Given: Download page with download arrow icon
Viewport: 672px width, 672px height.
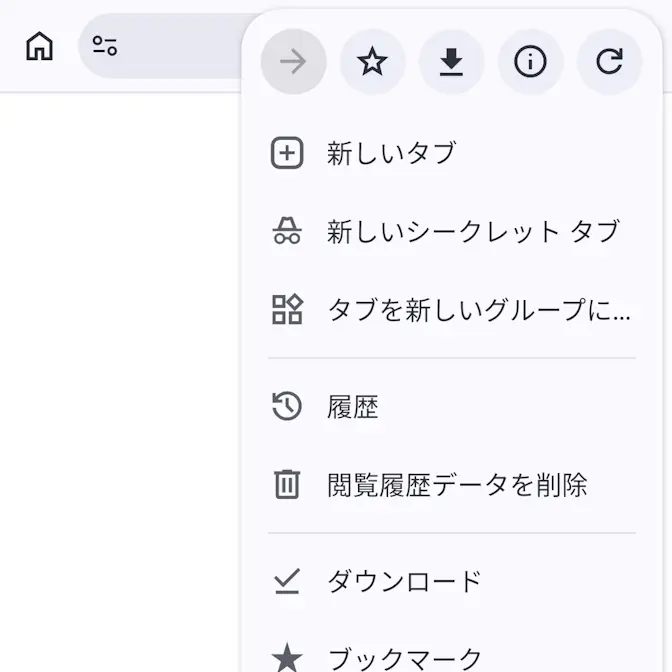Looking at the screenshot, I should (x=451, y=62).
